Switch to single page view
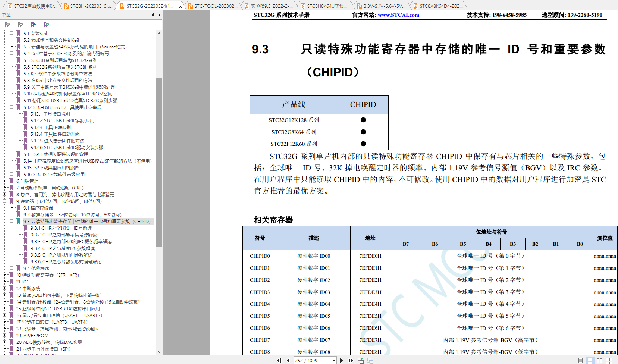The width and height of the screenshot is (618, 364). (580, 361)
